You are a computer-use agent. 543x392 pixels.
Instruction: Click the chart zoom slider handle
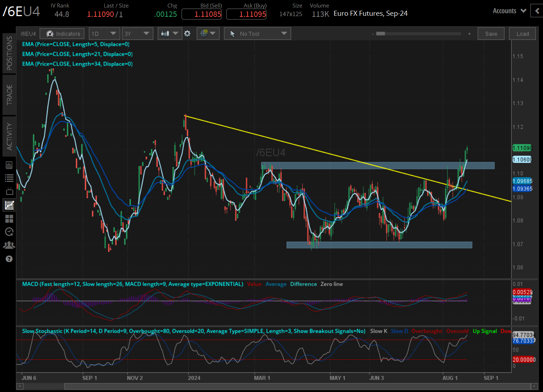click(x=380, y=34)
